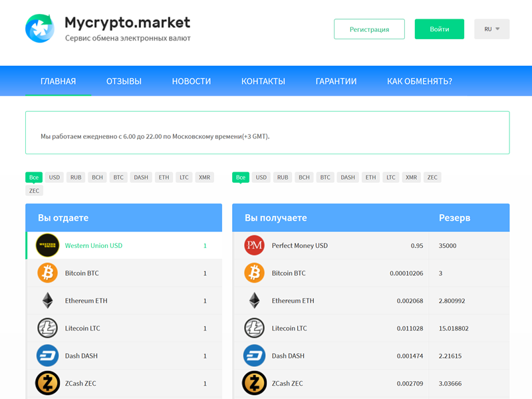Select Litecoin icon in Вы отдаете list
Image resolution: width=532 pixels, height=399 pixels.
click(x=47, y=328)
